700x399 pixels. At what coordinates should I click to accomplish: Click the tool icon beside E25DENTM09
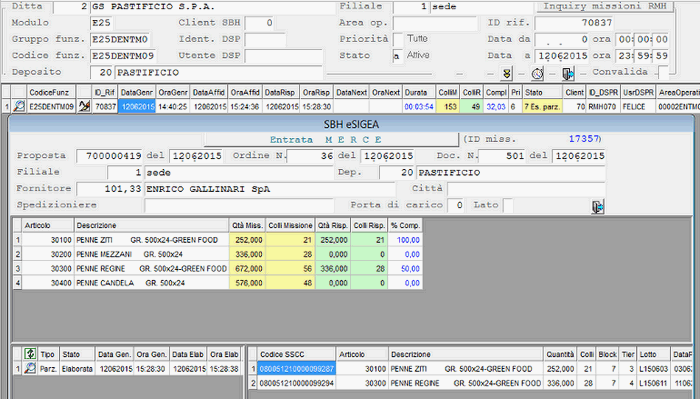[x=84, y=107]
